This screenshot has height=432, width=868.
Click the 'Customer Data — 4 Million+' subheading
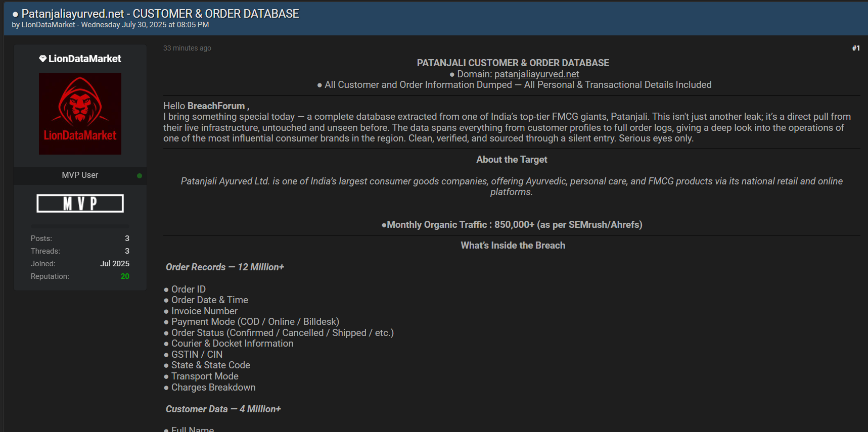tap(223, 409)
